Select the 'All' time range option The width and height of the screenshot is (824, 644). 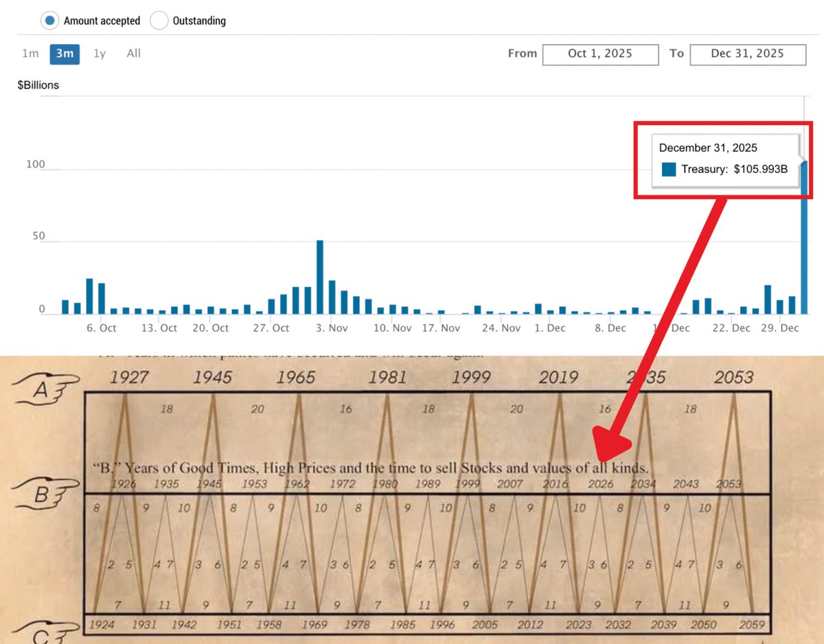point(133,54)
